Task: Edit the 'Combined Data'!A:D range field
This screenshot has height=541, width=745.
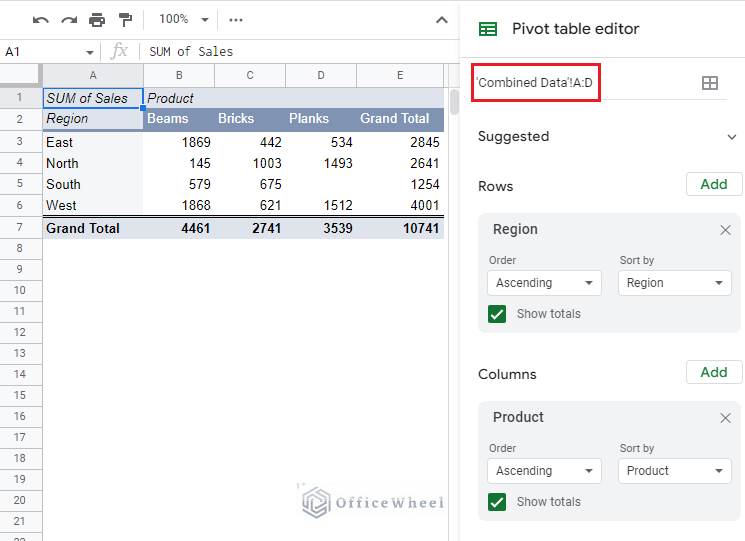Action: pyautogui.click(x=535, y=83)
